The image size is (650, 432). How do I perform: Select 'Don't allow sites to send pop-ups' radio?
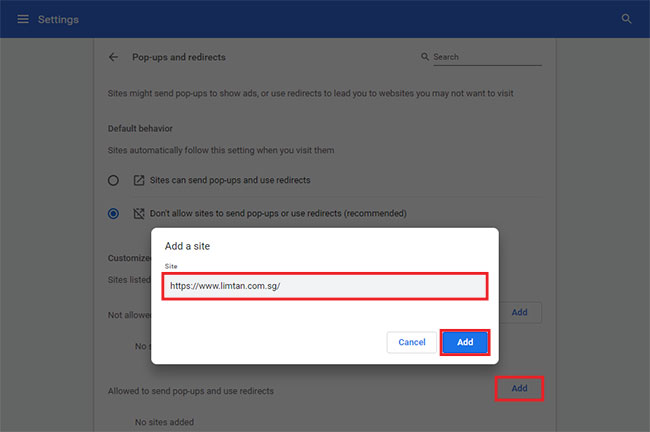pos(114,213)
